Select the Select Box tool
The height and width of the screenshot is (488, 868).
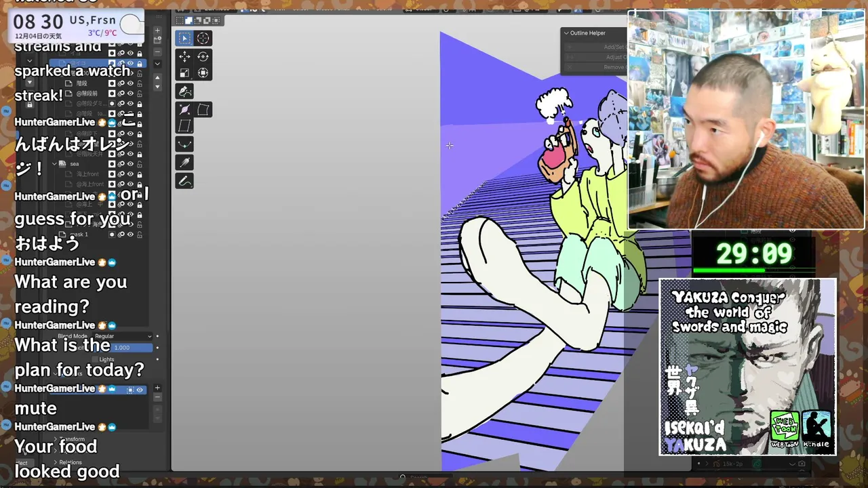[184, 38]
